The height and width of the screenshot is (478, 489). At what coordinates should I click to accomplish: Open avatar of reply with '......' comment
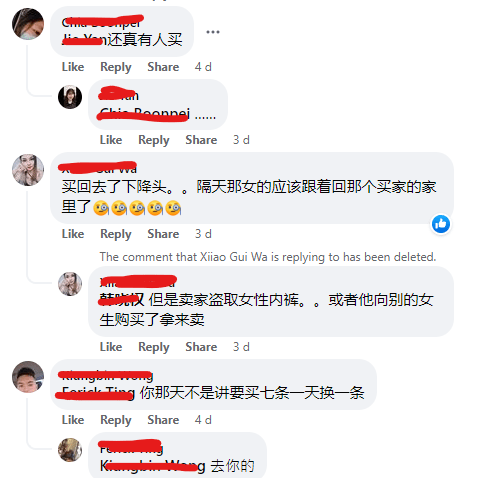(70, 97)
